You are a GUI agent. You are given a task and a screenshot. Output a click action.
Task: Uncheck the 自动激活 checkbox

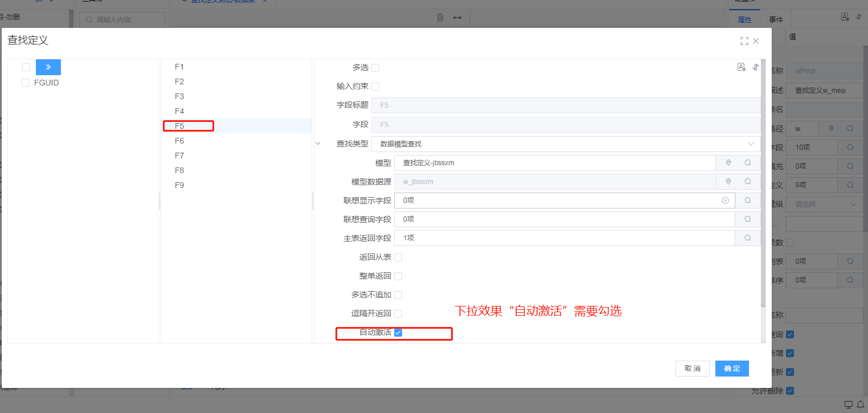click(398, 333)
